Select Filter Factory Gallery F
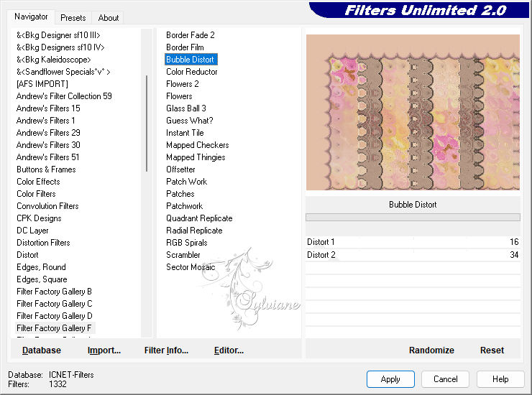Screen dimensions: 532x395 click(55, 328)
